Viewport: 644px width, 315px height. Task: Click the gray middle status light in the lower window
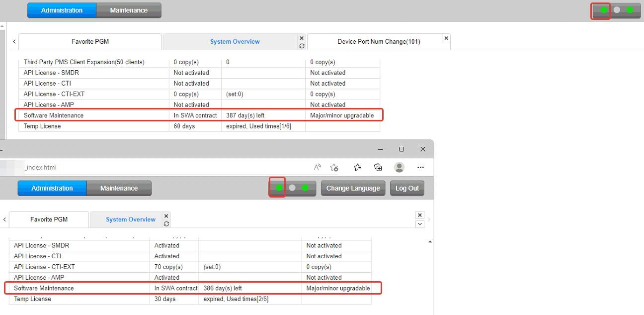(x=292, y=188)
